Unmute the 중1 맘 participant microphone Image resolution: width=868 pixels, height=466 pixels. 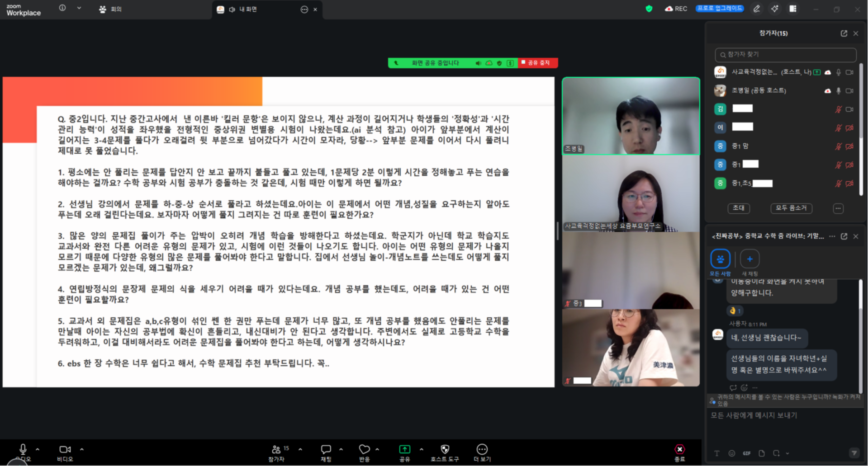(839, 146)
